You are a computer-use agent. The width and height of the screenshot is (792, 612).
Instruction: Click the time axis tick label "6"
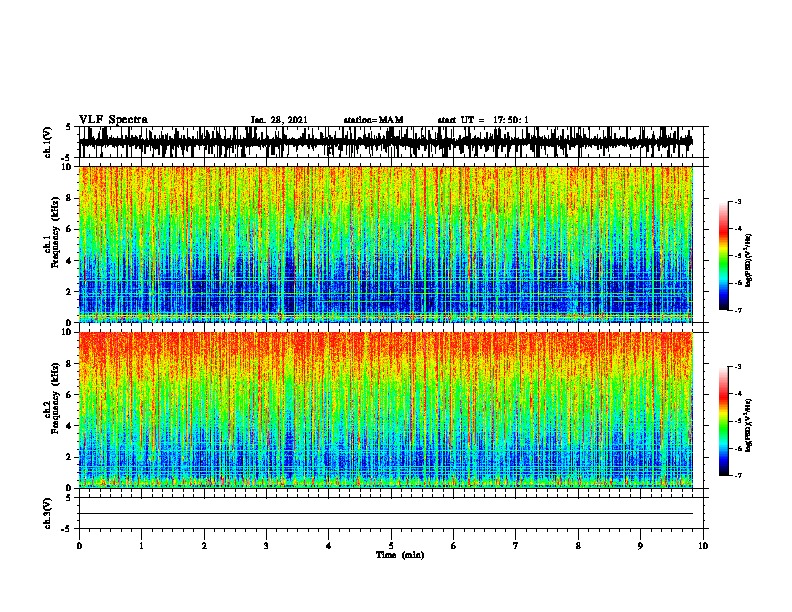[x=453, y=546]
